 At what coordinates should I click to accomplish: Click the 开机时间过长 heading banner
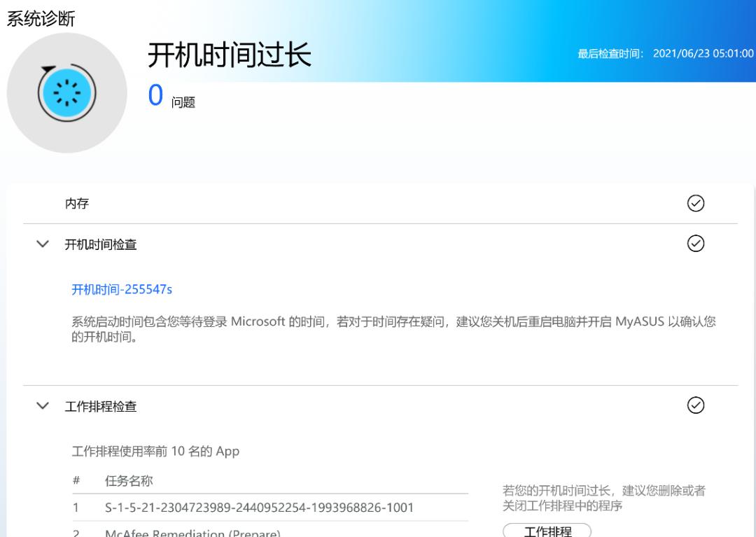point(231,55)
